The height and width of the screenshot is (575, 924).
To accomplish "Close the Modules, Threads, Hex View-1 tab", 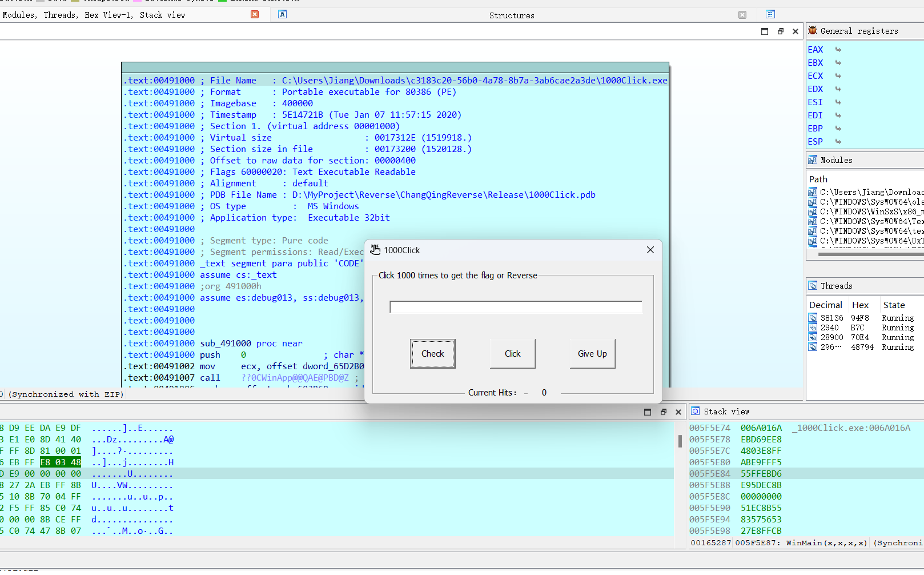I will (x=255, y=14).
